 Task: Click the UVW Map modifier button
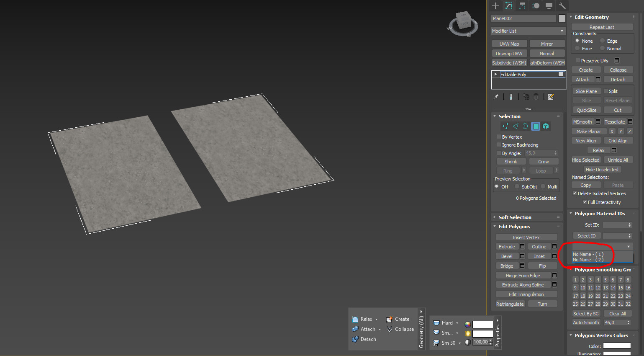[x=509, y=44]
